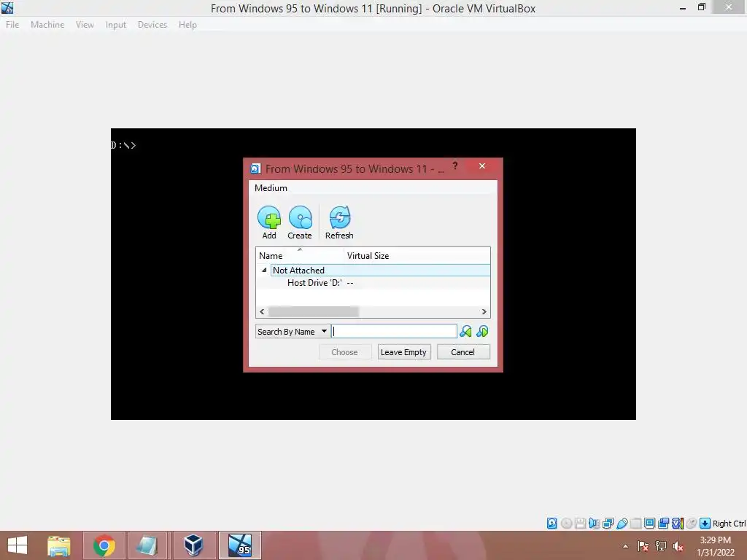Click the Action Center flag tray icon
The image size is (747, 560).
click(643, 546)
